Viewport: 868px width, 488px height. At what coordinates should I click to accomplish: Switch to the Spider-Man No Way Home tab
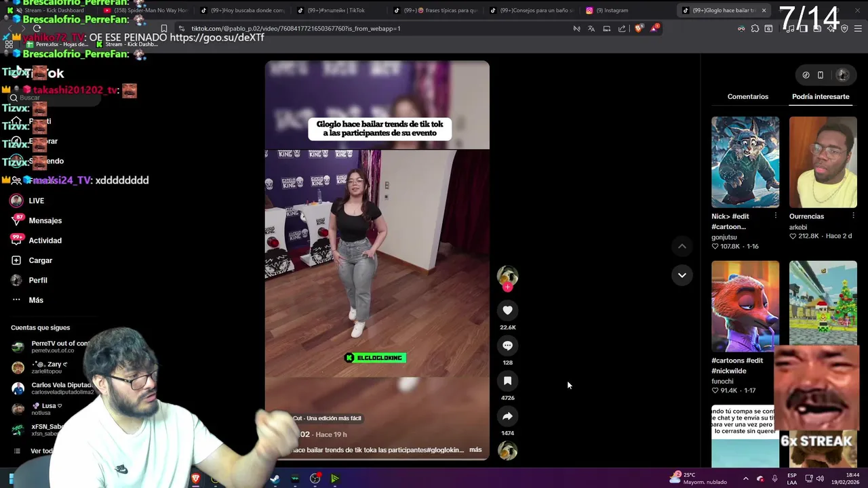tap(145, 10)
